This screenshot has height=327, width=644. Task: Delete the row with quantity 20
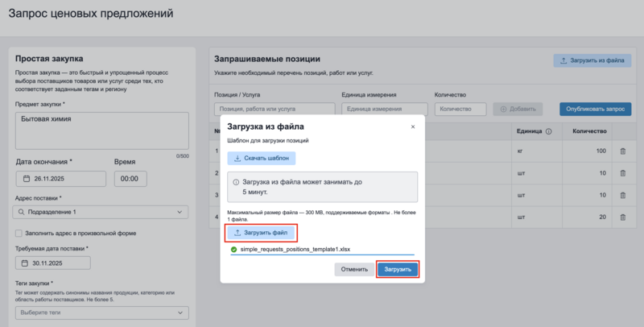pos(622,217)
